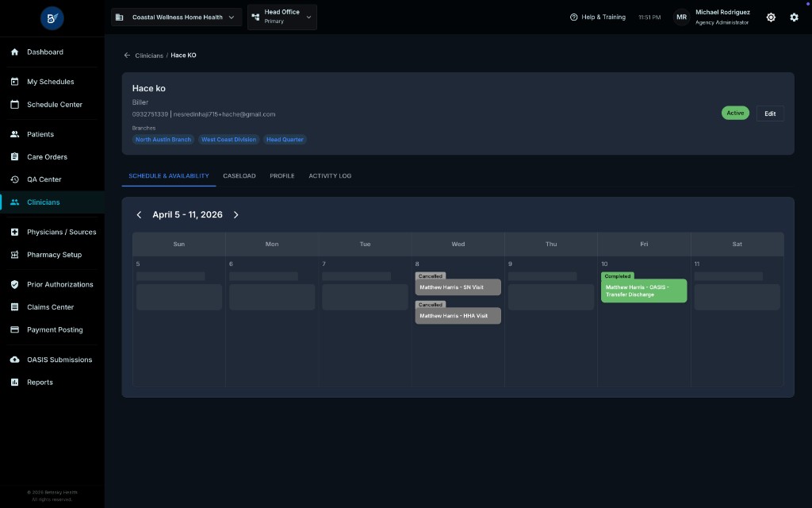Click the Patients people icon
Viewport: 812px width, 508px height.
[x=14, y=133]
